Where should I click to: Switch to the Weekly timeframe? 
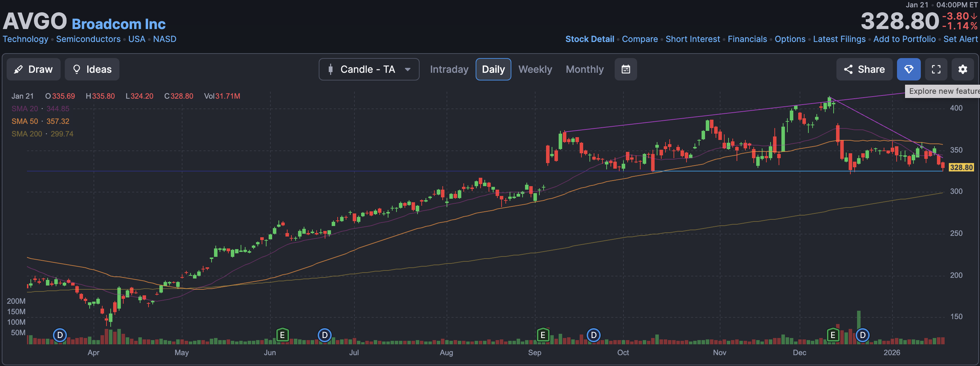(x=535, y=69)
